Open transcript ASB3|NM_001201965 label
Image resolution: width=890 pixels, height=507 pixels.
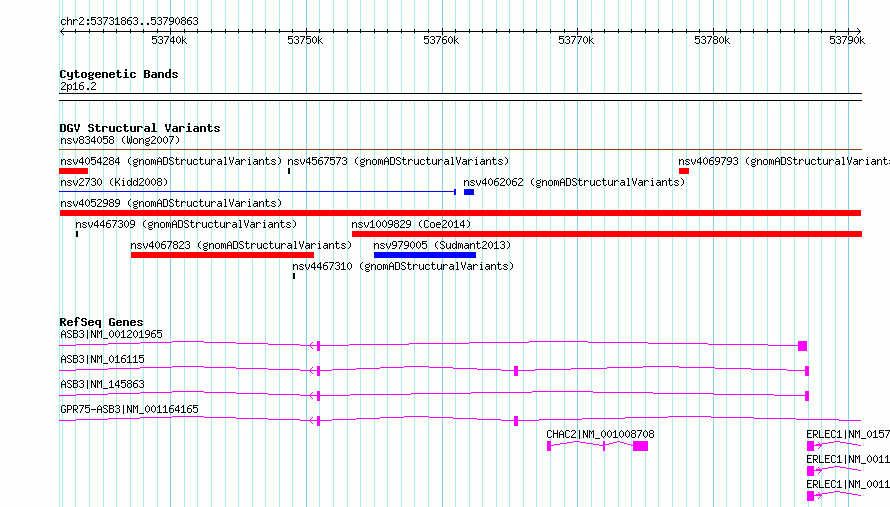click(111, 334)
